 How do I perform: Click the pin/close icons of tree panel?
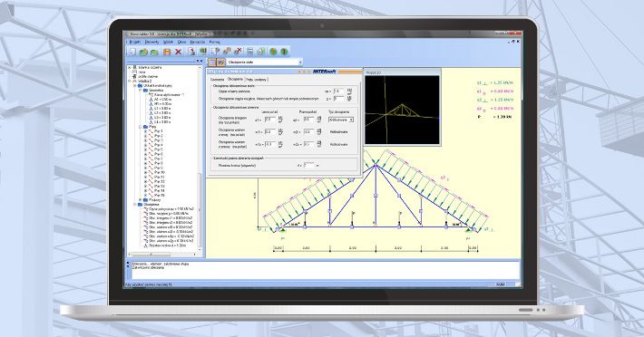(x=199, y=62)
